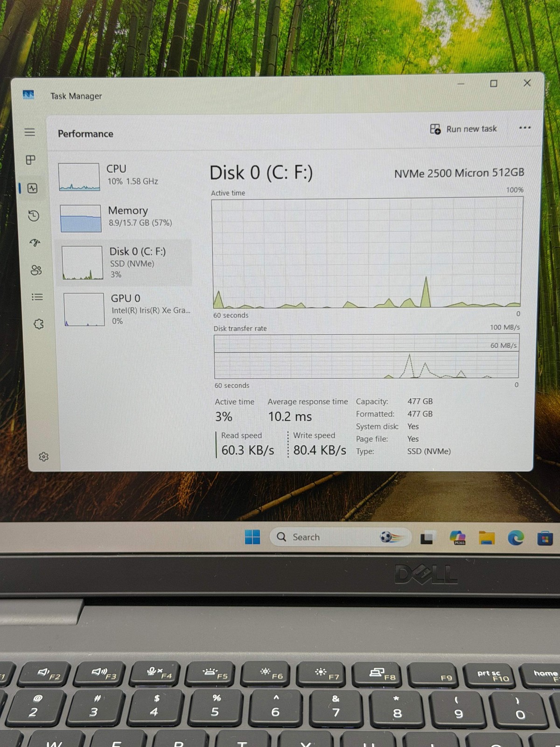Image resolution: width=560 pixels, height=747 pixels.
Task: Click the 60.3 KB/s read speed value
Action: (247, 450)
